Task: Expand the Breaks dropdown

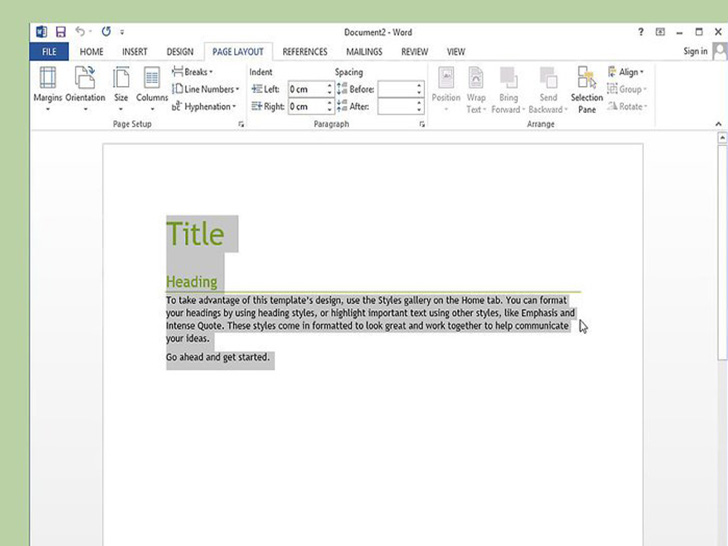Action: [x=197, y=72]
